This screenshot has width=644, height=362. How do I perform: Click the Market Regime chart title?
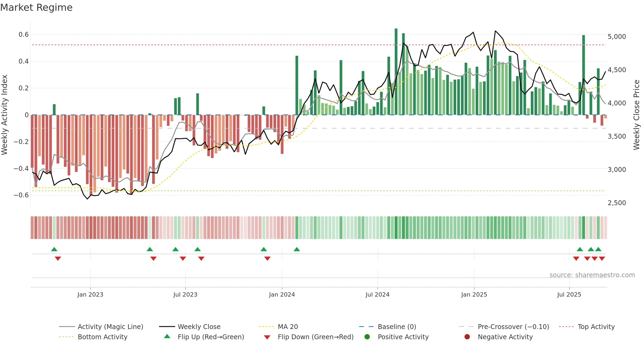click(x=36, y=8)
